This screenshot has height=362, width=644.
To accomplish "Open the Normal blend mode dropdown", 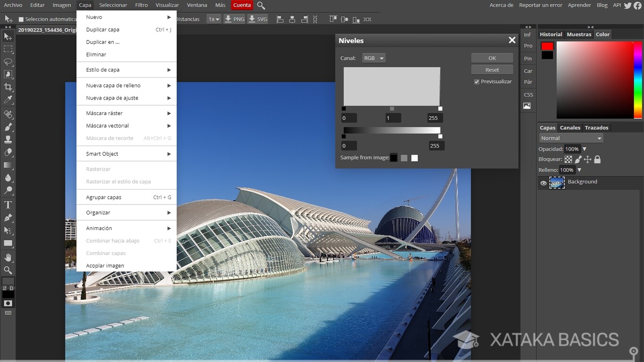I will tap(571, 138).
